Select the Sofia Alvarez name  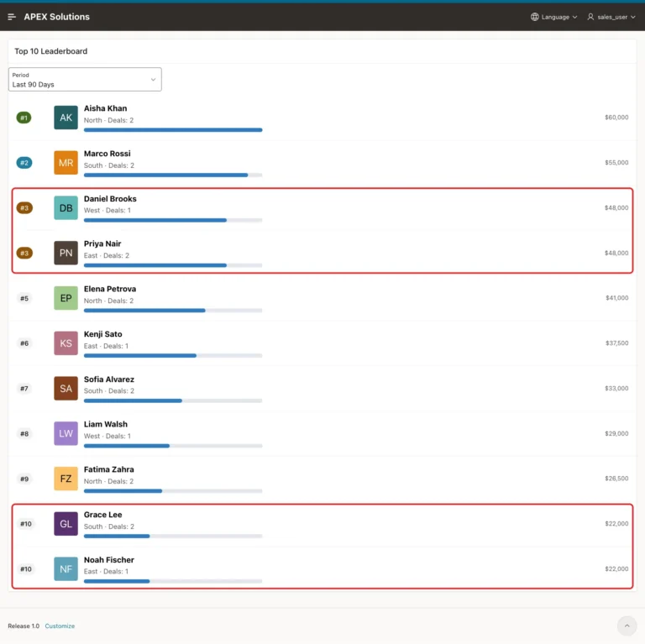coord(109,380)
